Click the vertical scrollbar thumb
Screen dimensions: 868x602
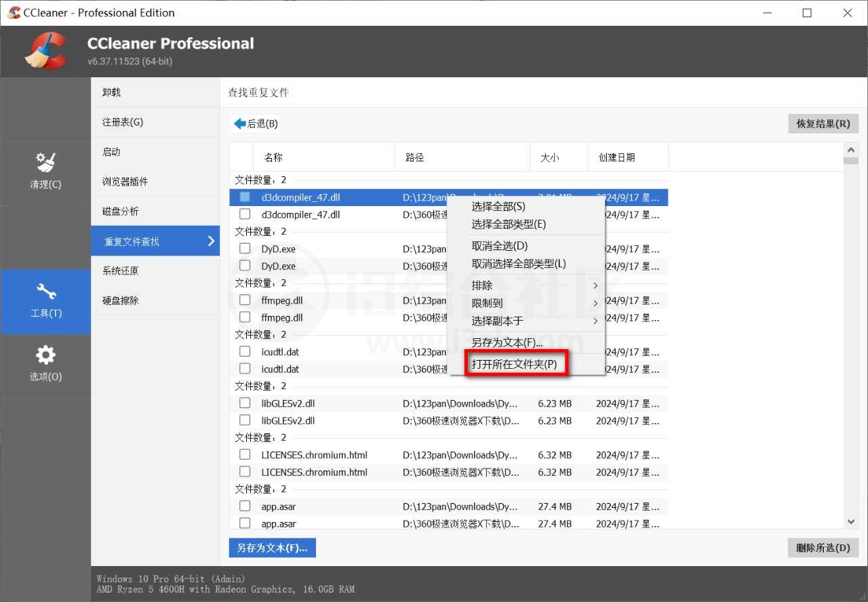coord(851,161)
